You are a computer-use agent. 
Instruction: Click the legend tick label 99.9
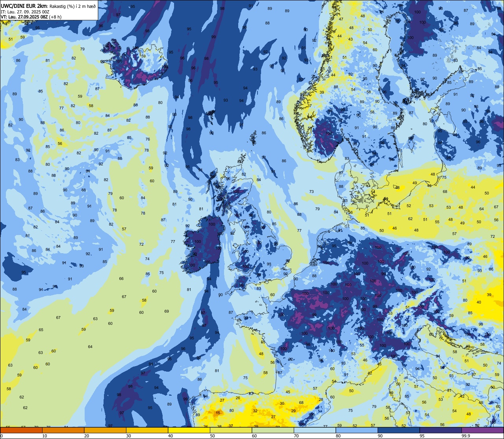(466, 436)
